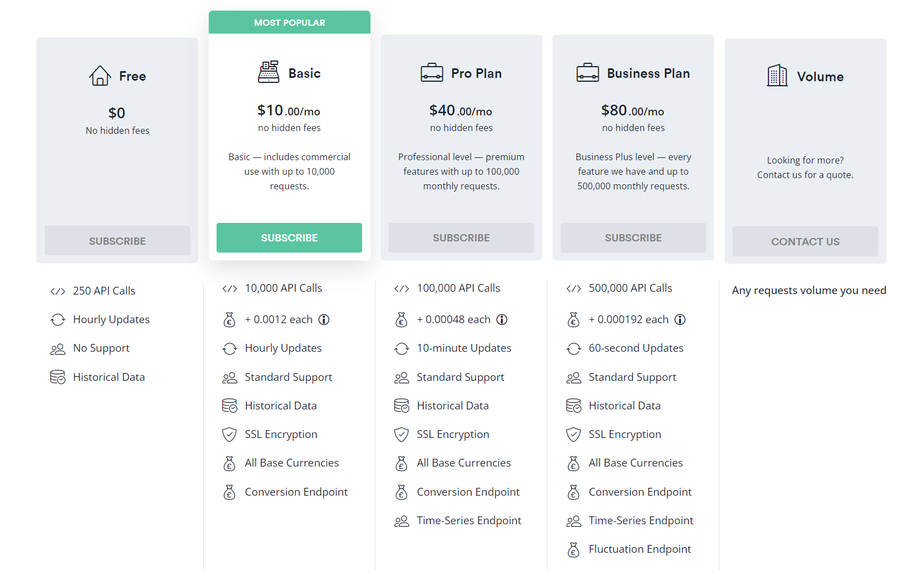Image resolution: width=924 pixels, height=578 pixels.
Task: Click Contact Us on the Volume plan
Action: pyautogui.click(x=805, y=241)
